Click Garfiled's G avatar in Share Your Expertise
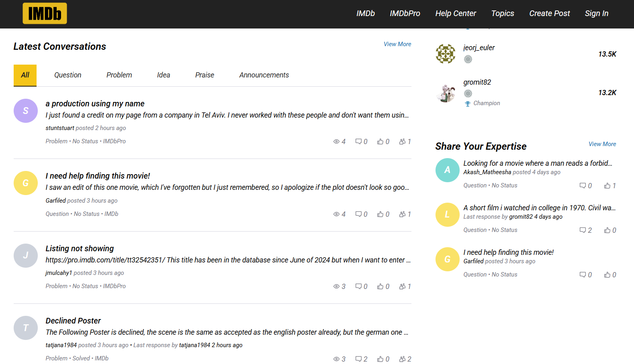This screenshot has width=634, height=364. pos(448,259)
